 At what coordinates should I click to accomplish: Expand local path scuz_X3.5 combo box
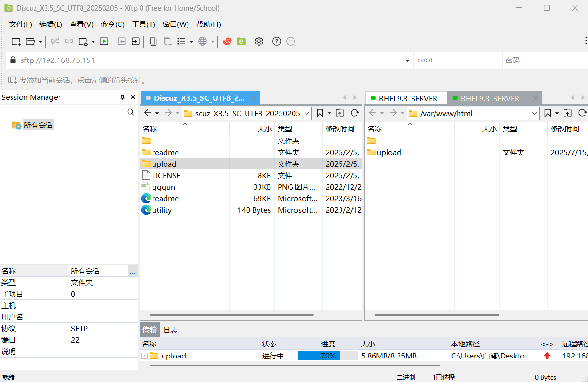(x=306, y=113)
